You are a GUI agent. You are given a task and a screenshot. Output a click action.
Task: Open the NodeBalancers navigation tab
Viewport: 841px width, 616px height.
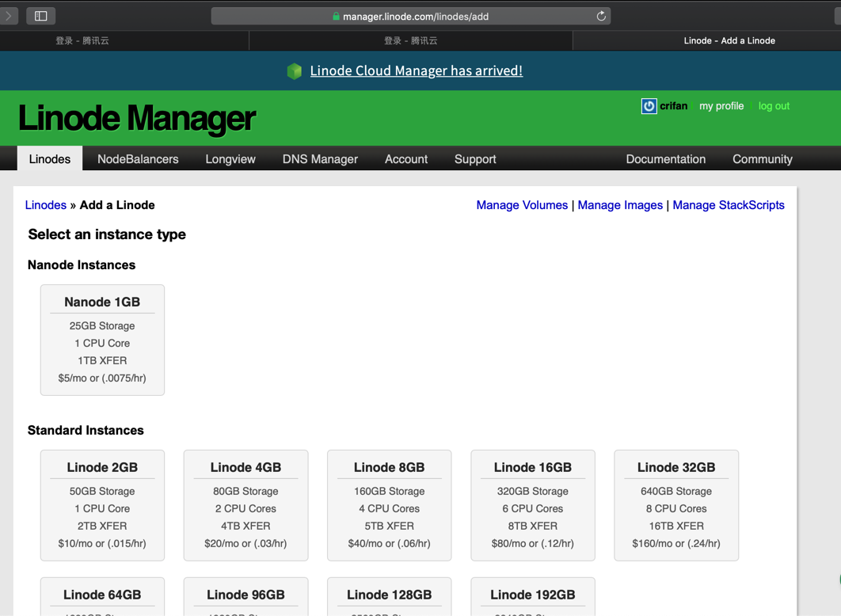(138, 159)
